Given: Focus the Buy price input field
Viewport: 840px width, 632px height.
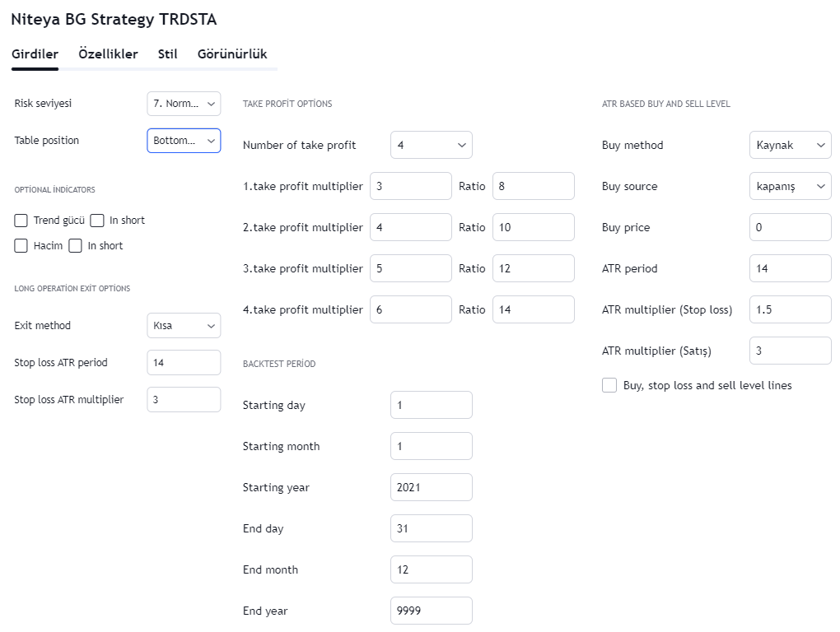Looking at the screenshot, I should (790, 227).
